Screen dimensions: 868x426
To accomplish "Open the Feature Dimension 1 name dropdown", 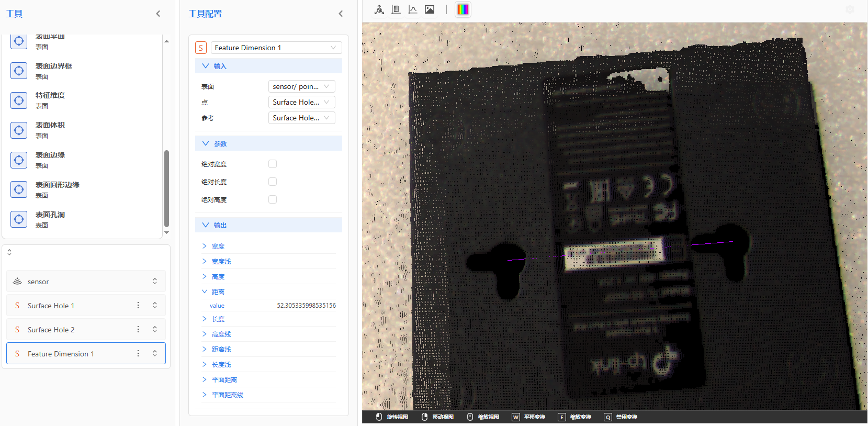I will point(276,48).
